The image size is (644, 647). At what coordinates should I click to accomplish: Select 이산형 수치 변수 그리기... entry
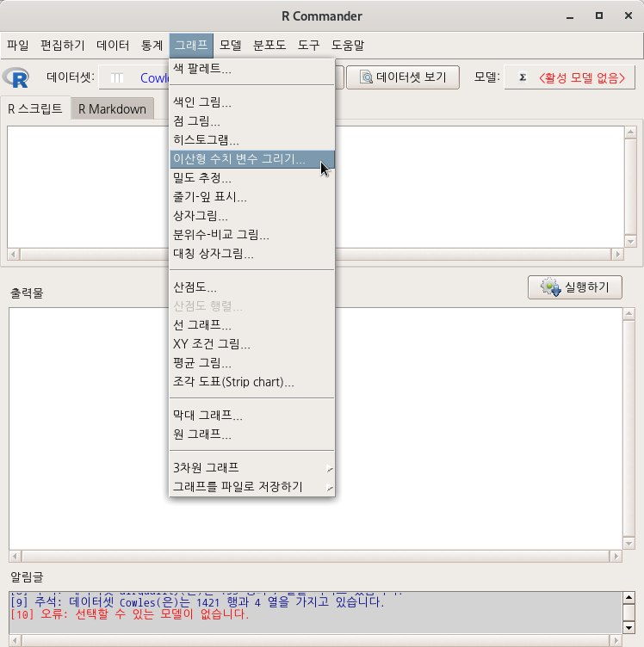[251, 159]
